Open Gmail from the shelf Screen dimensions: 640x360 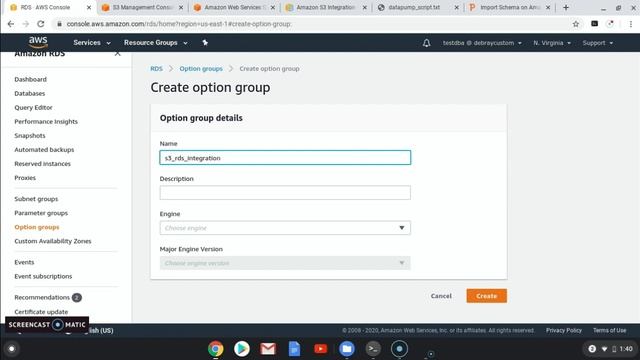268,349
